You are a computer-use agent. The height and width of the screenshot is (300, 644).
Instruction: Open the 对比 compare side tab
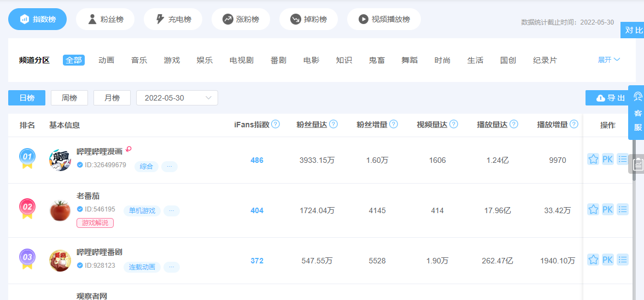(x=633, y=30)
